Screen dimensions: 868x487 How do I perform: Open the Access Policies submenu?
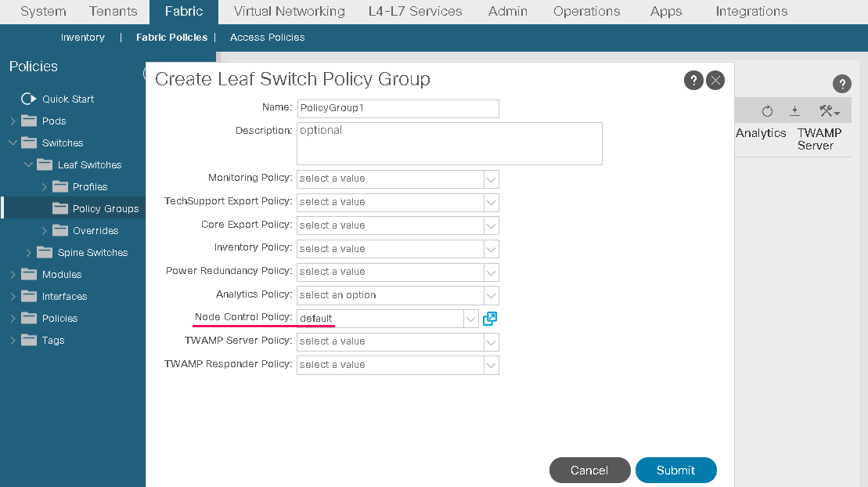[x=267, y=38]
